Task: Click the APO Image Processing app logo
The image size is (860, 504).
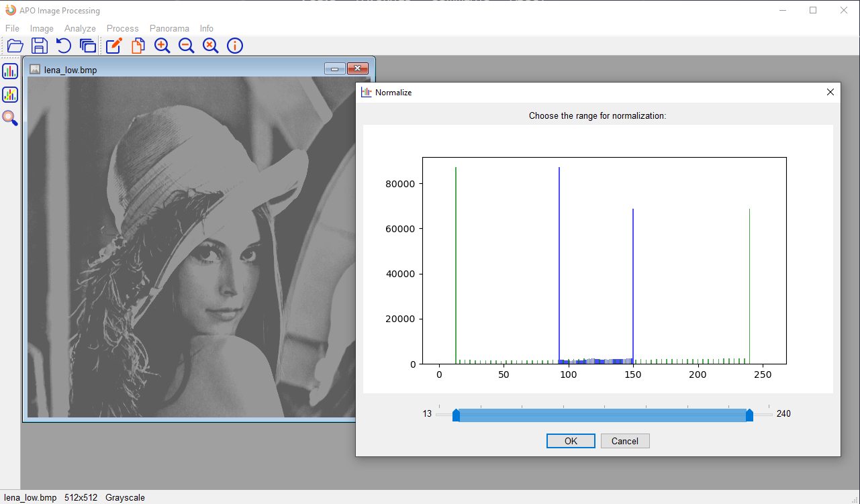Action: [10, 10]
